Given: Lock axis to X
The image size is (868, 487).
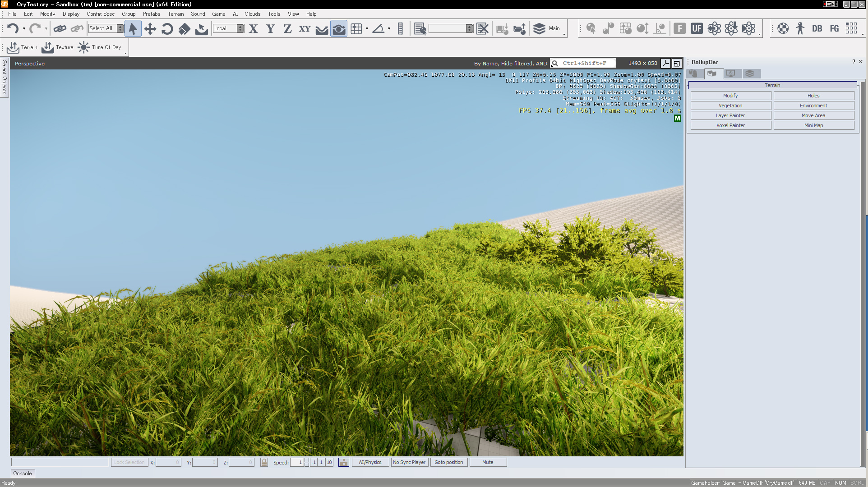Looking at the screenshot, I should (x=254, y=29).
